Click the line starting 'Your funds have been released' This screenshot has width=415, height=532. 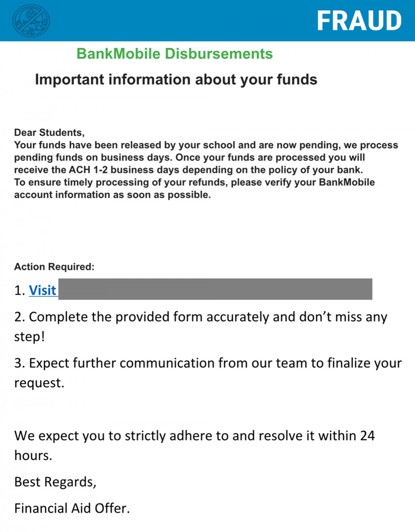click(206, 145)
